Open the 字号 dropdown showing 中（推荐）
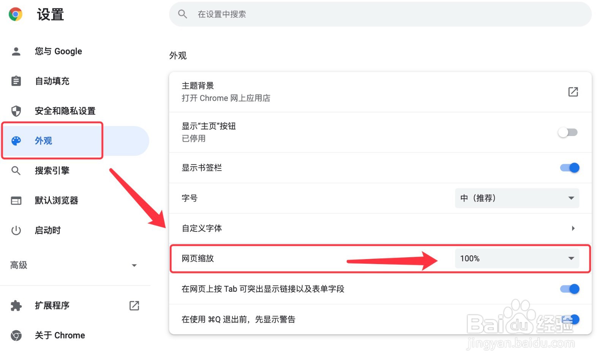This screenshot has width=608, height=364. [517, 198]
